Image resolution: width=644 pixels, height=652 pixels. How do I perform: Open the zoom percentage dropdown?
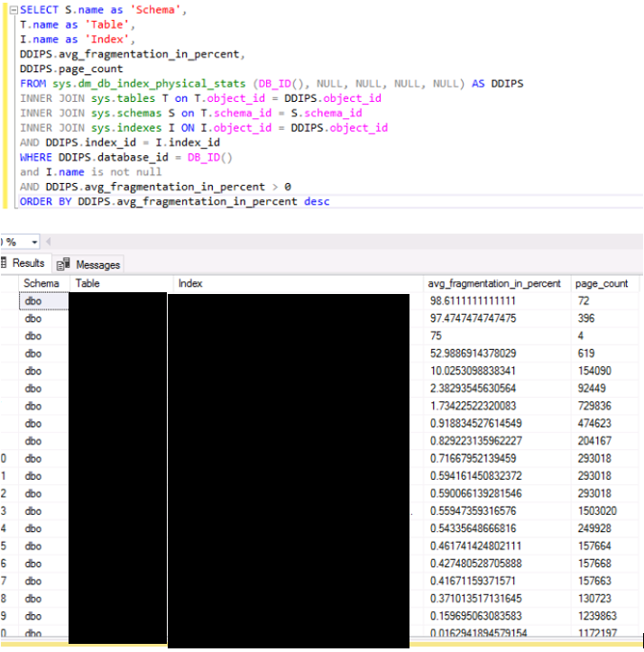click(x=34, y=242)
